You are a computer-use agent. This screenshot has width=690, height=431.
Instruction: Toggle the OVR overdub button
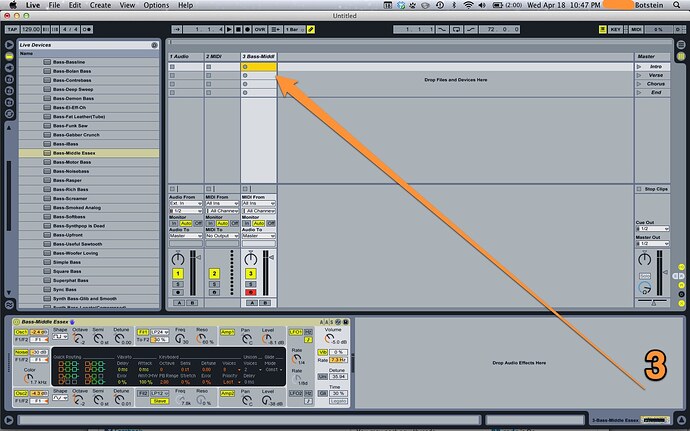point(260,29)
